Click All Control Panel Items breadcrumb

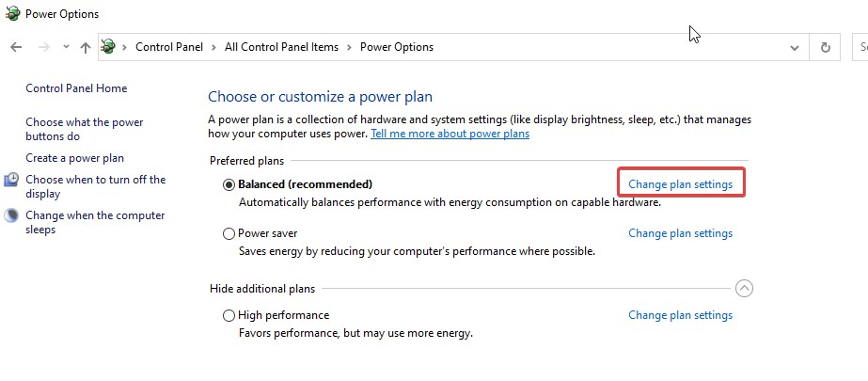(281, 47)
